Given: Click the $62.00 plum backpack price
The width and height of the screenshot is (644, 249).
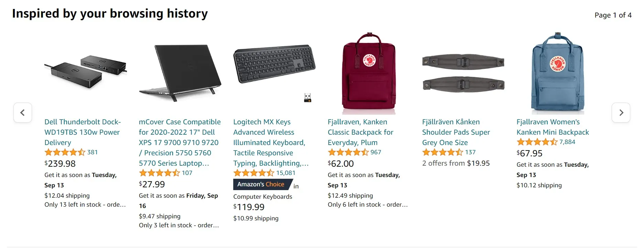Looking at the screenshot, I should (341, 164).
